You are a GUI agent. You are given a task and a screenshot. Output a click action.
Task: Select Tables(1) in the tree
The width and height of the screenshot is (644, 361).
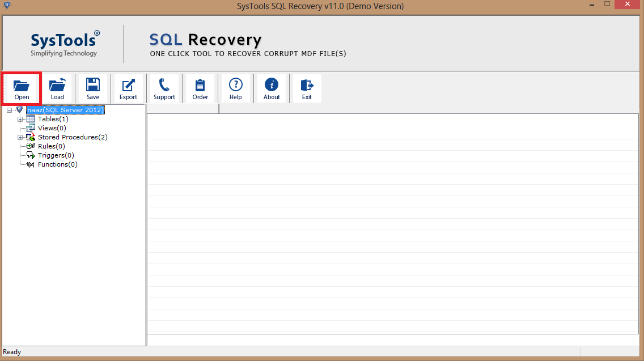click(53, 119)
